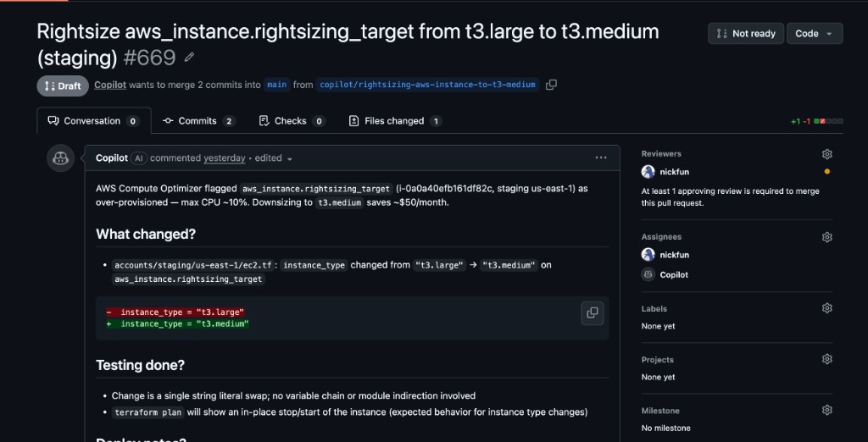The height and width of the screenshot is (442, 868).
Task: Click the PR number #669
Action: pyautogui.click(x=149, y=58)
